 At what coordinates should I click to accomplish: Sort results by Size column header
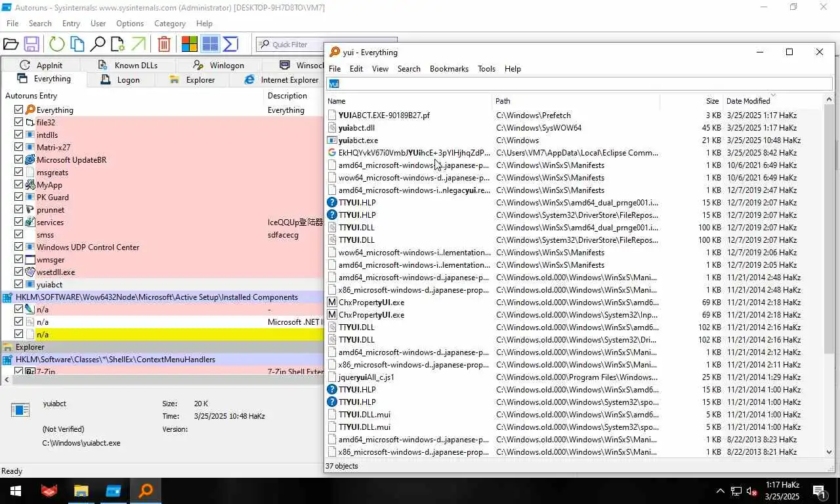point(691,101)
